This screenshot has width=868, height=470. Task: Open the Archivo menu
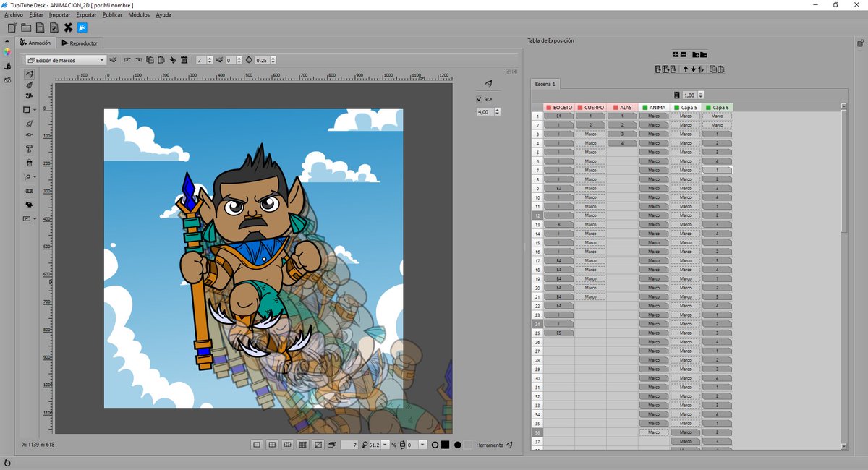point(14,14)
